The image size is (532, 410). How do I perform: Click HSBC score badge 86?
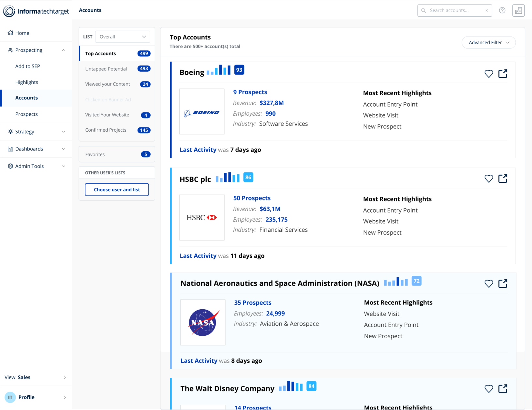pos(248,177)
